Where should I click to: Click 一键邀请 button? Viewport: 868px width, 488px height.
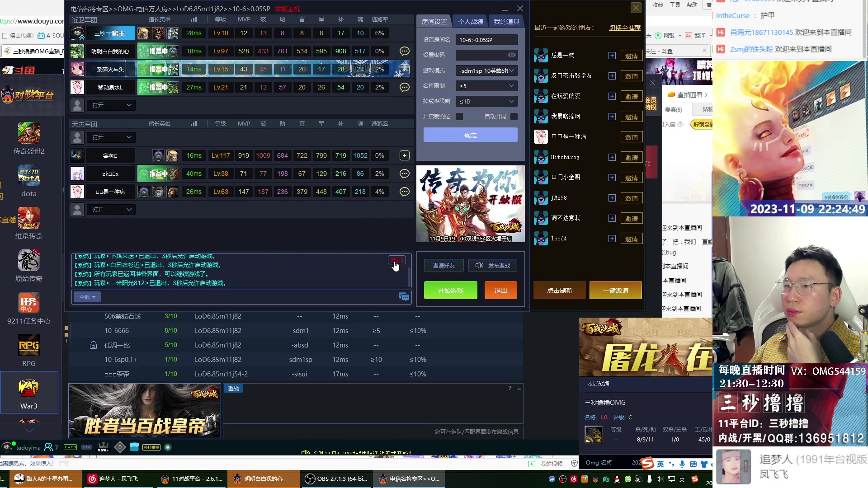pos(616,291)
